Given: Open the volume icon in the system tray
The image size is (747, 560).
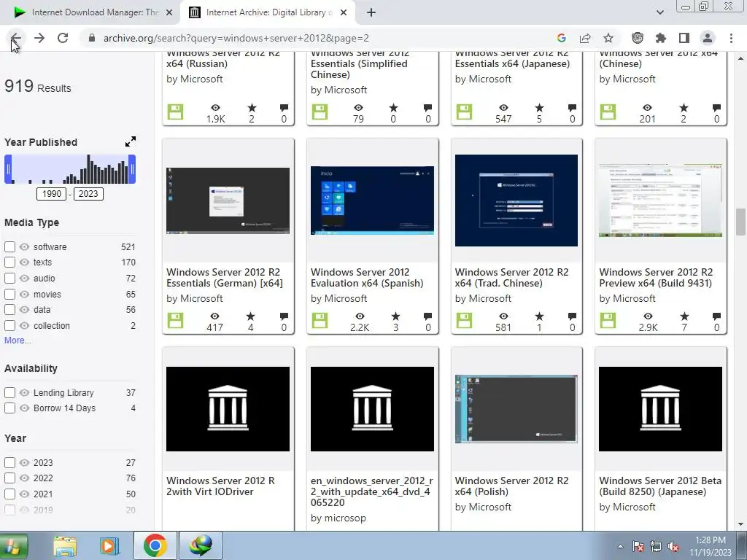Looking at the screenshot, I should [x=673, y=547].
